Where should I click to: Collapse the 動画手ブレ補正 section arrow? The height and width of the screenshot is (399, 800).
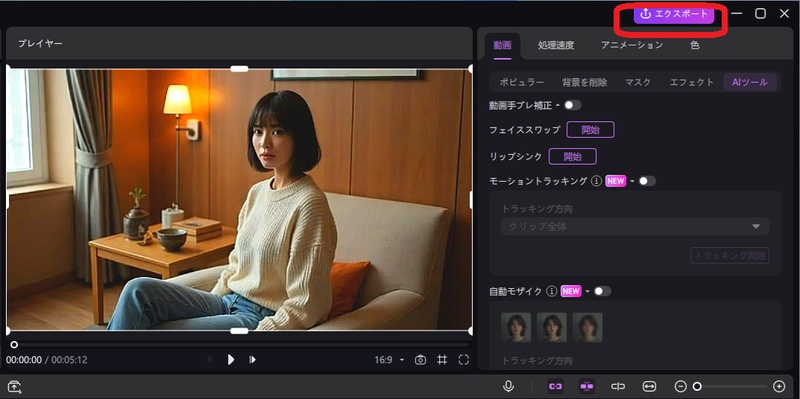point(558,106)
